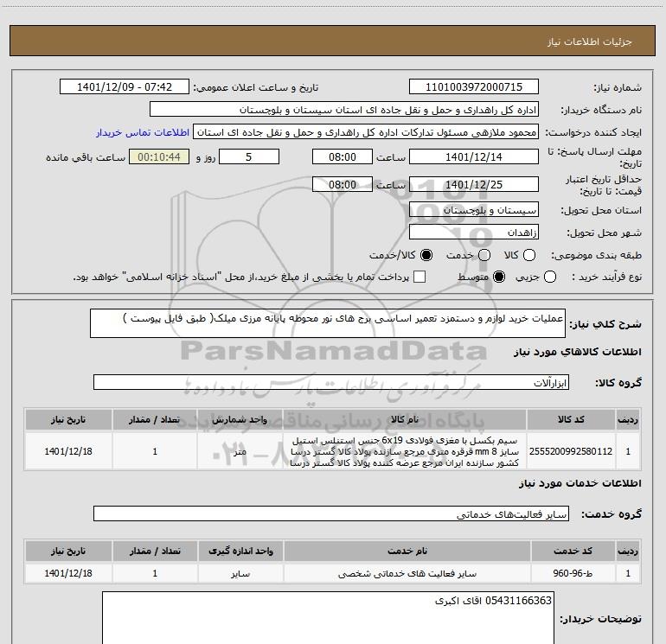Click the response deadline date 1401/12/14
The height and width of the screenshot is (644, 666).
point(474,157)
